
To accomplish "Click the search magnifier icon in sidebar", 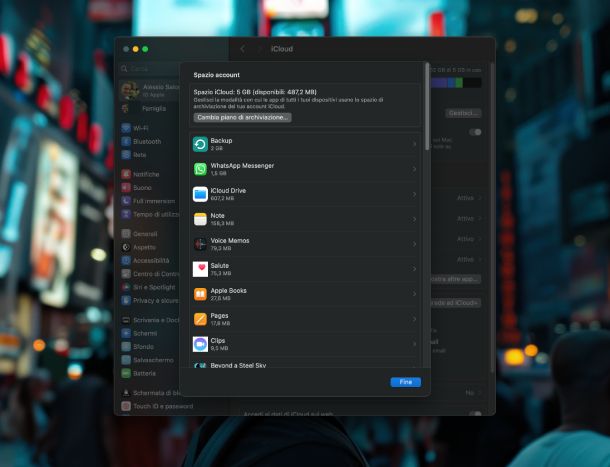I will [124, 69].
